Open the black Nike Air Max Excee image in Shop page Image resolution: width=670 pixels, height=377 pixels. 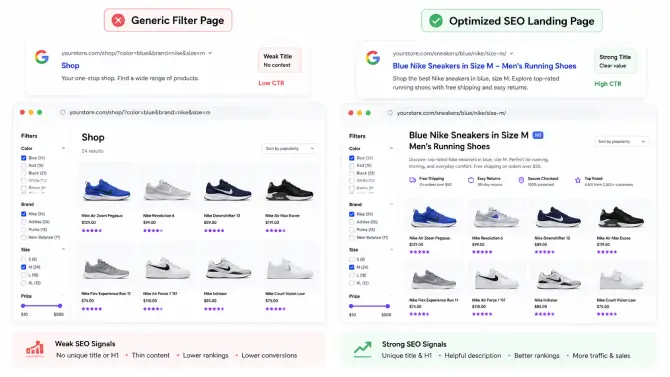(290, 190)
